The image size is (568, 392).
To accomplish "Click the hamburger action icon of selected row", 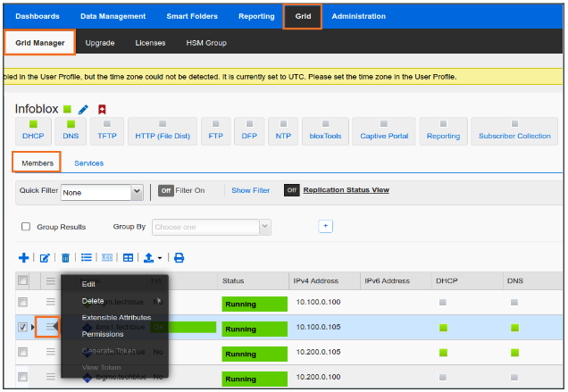I will (x=51, y=328).
